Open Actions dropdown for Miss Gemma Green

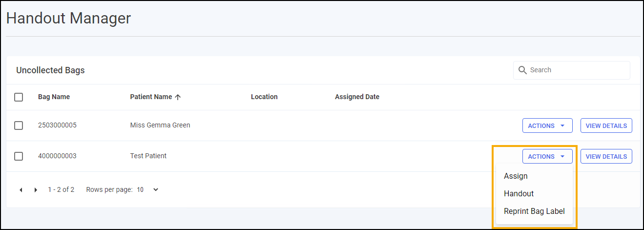point(547,125)
